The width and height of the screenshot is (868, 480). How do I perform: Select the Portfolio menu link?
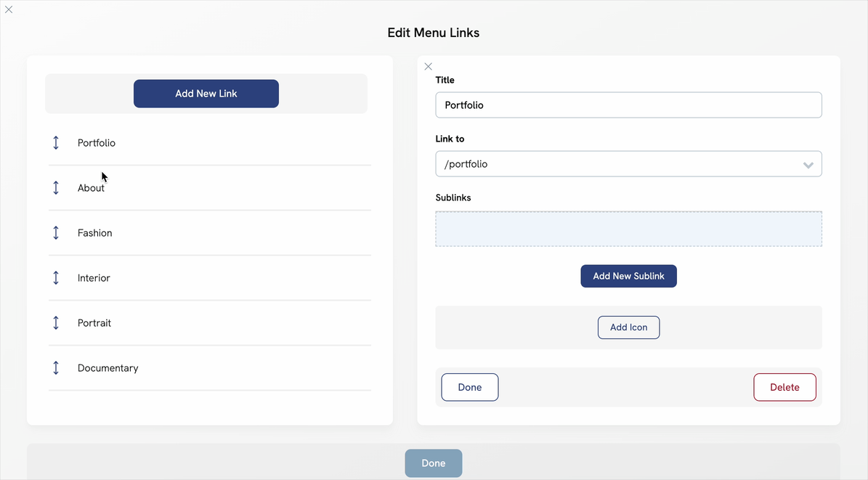(x=97, y=143)
